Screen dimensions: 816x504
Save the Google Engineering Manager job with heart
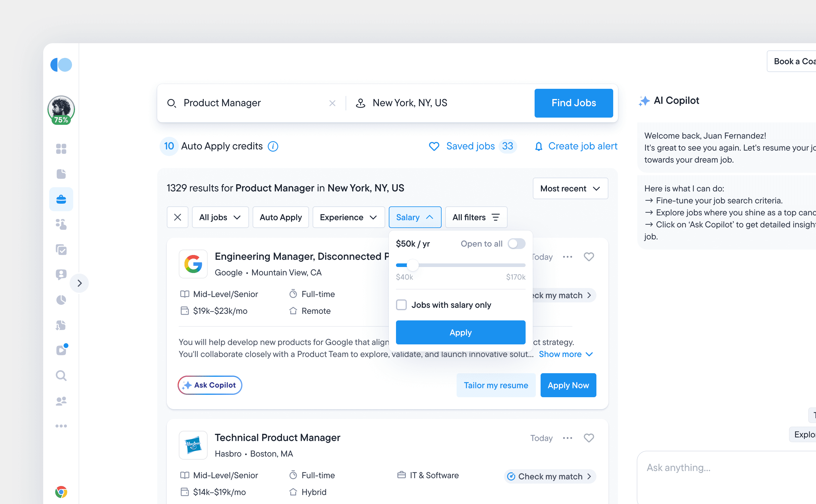click(589, 257)
